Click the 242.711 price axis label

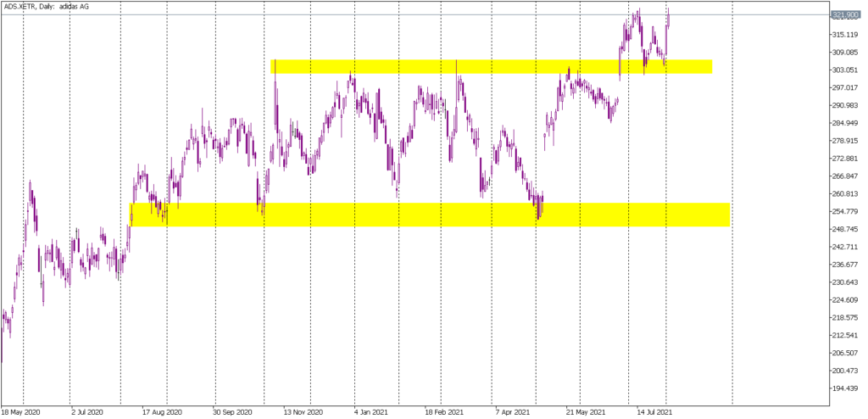pos(845,247)
